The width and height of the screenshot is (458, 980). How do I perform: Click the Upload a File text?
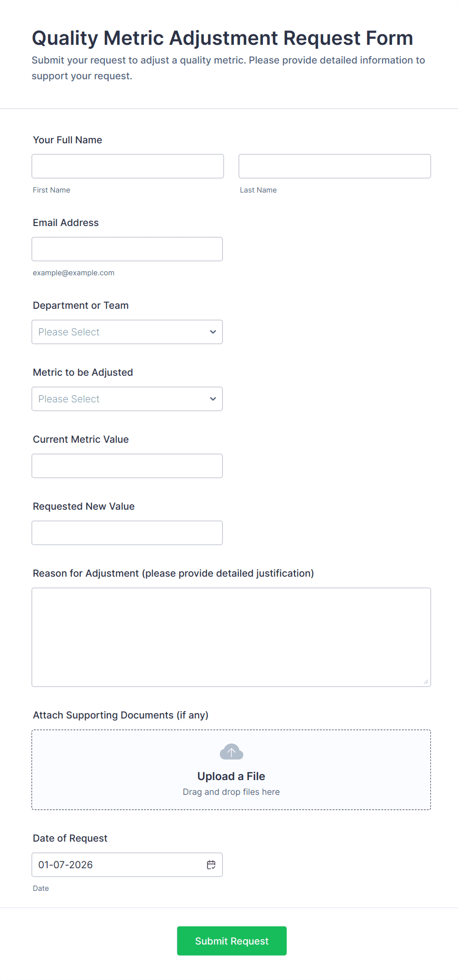[231, 776]
